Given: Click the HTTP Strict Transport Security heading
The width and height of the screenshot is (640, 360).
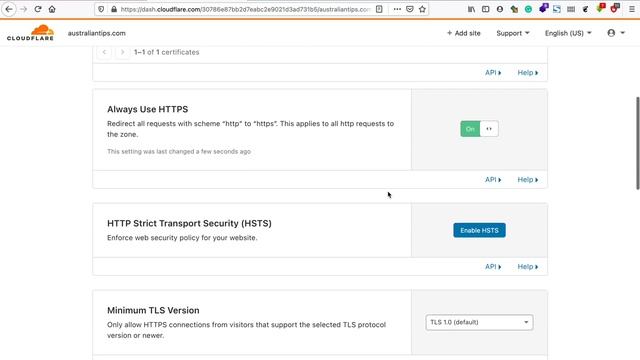Looking at the screenshot, I should pyautogui.click(x=189, y=223).
